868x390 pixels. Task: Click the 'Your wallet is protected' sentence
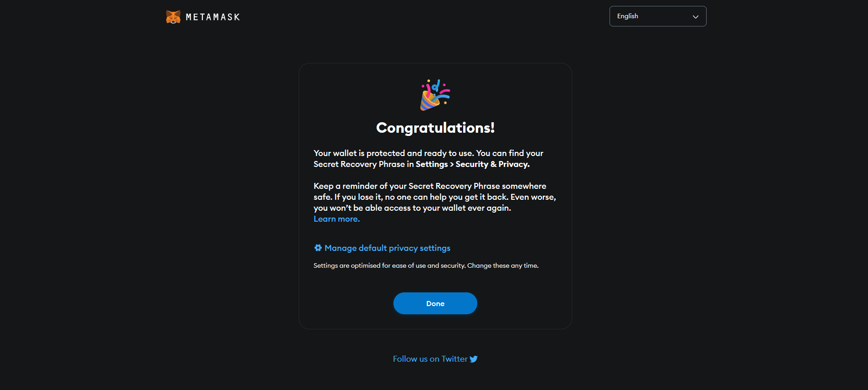click(429, 159)
